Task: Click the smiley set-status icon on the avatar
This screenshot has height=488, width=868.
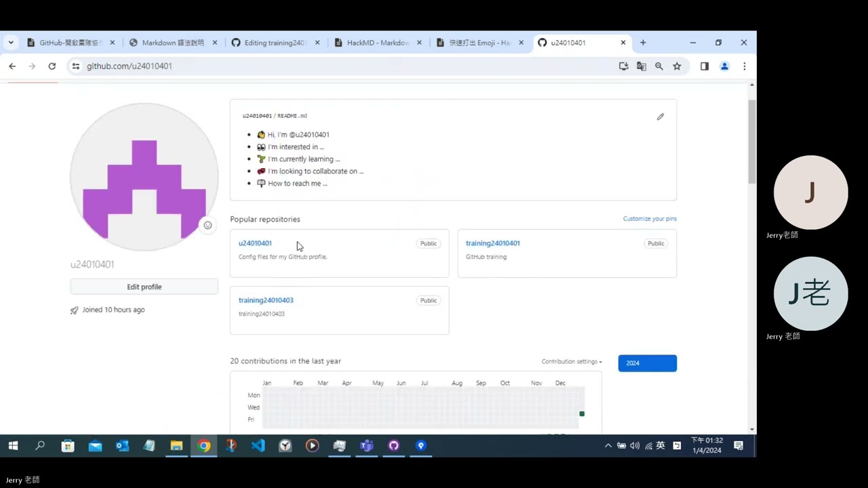Action: point(208,226)
